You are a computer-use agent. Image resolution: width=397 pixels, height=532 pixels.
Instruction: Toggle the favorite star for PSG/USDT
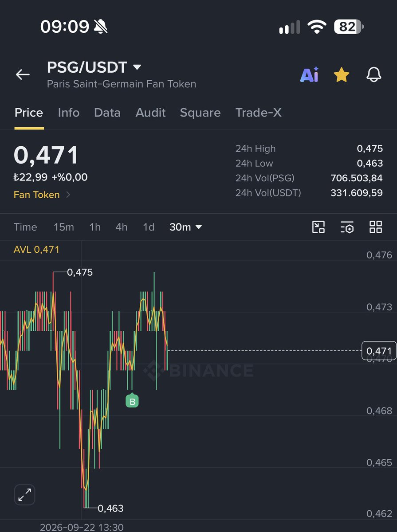342,75
